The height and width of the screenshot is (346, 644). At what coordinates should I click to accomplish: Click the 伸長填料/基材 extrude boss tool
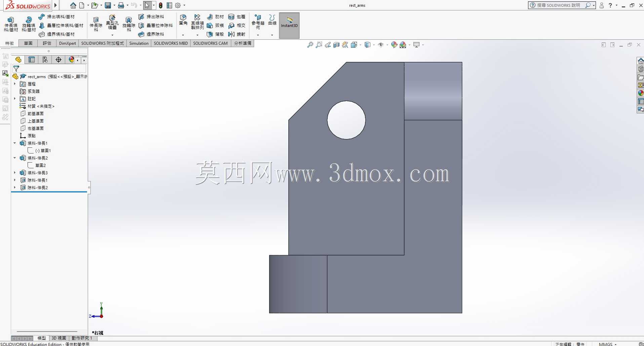coord(11,24)
